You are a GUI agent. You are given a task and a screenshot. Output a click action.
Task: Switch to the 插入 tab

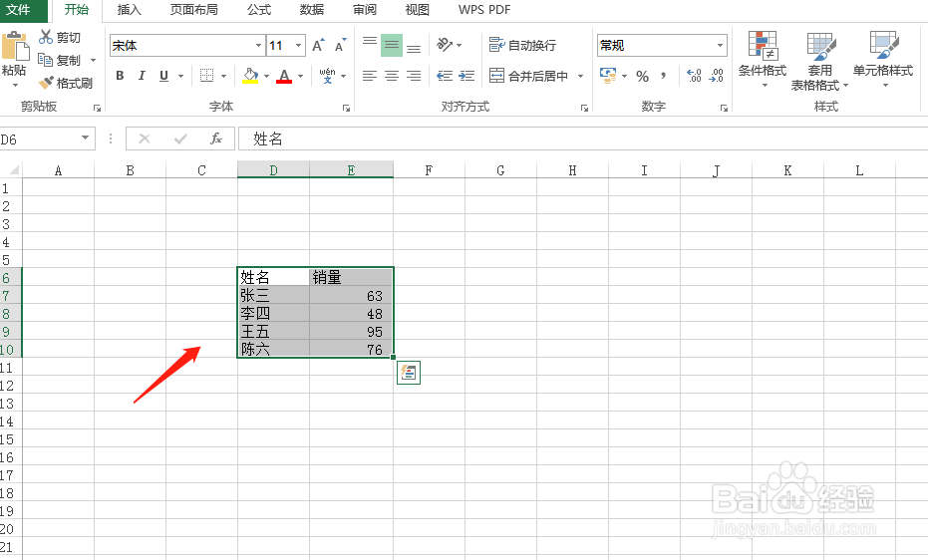129,9
